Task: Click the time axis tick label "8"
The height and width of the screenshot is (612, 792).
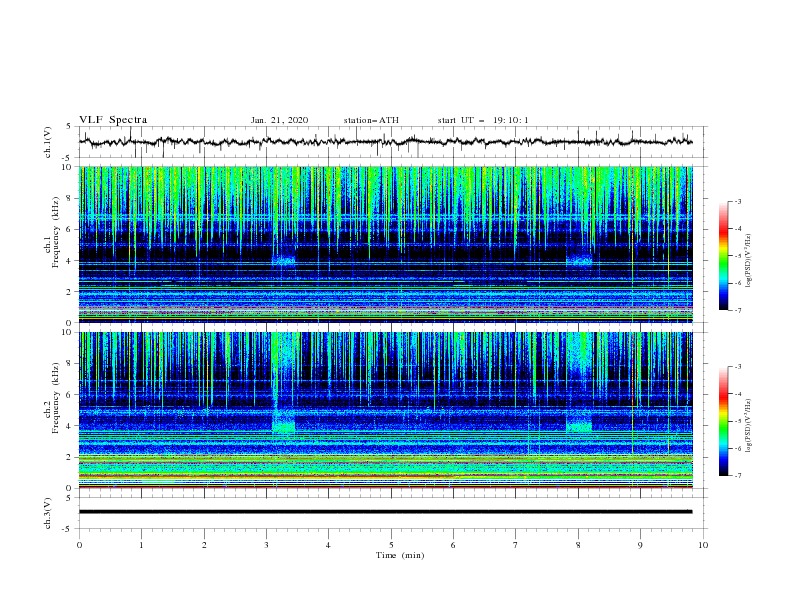Action: tap(578, 545)
